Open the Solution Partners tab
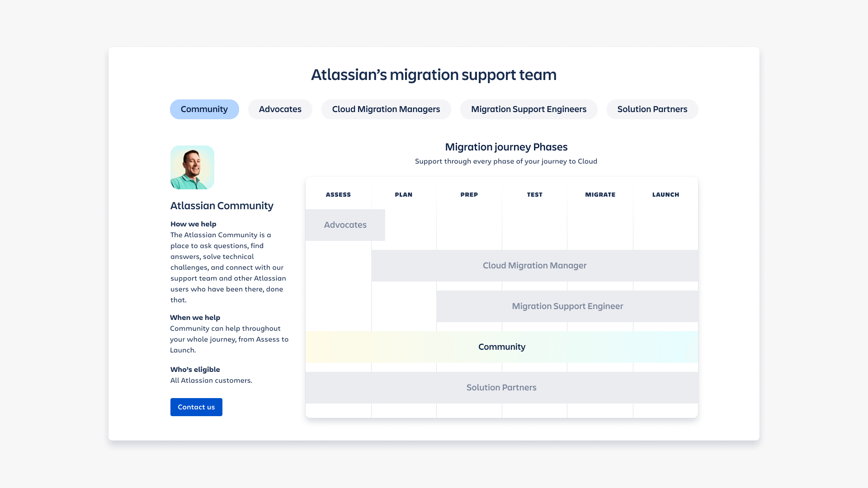Image resolution: width=868 pixels, height=488 pixels. [652, 109]
